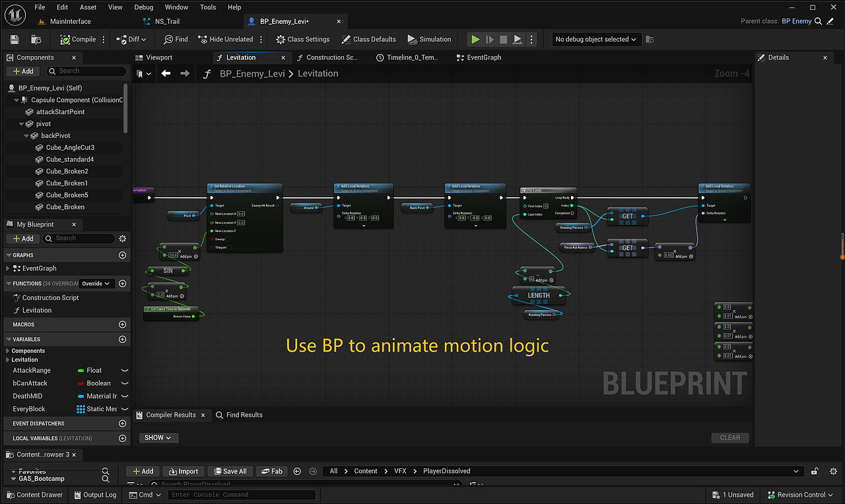Open Class Settings

tap(303, 40)
